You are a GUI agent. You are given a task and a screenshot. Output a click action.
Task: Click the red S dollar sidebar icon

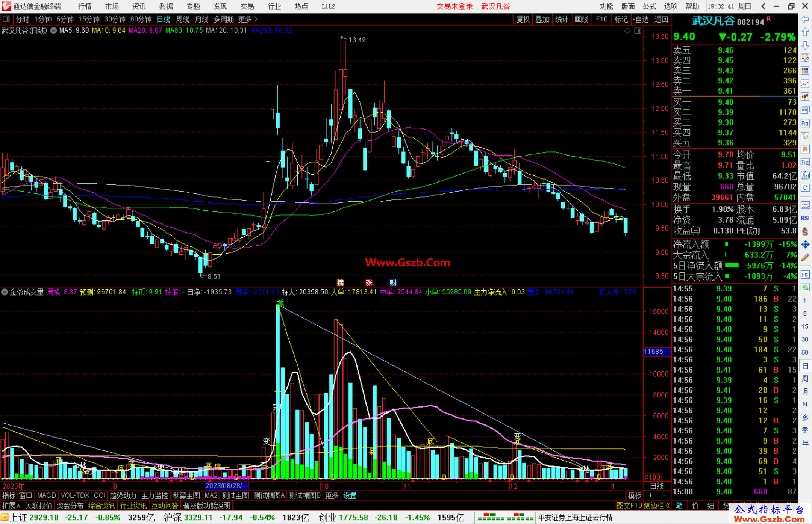(x=805, y=231)
